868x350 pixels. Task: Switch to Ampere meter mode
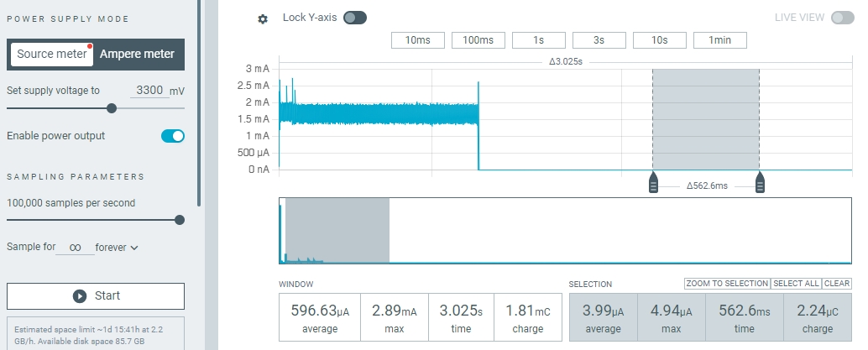tap(138, 54)
